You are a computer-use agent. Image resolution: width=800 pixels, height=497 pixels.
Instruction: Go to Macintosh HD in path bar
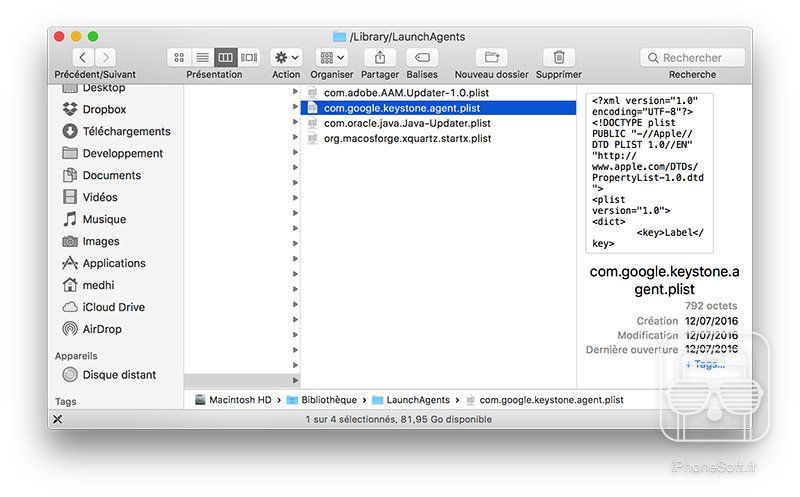[x=233, y=400]
